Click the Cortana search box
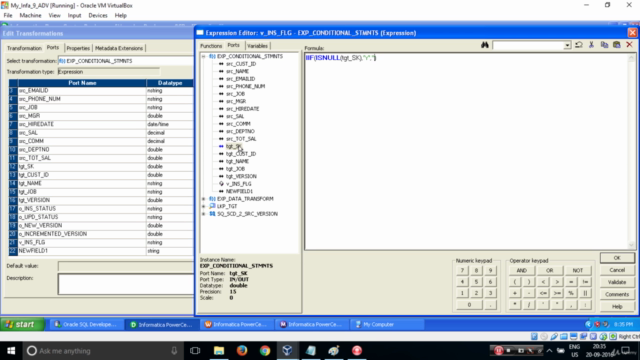The image size is (640, 360). (x=102, y=351)
